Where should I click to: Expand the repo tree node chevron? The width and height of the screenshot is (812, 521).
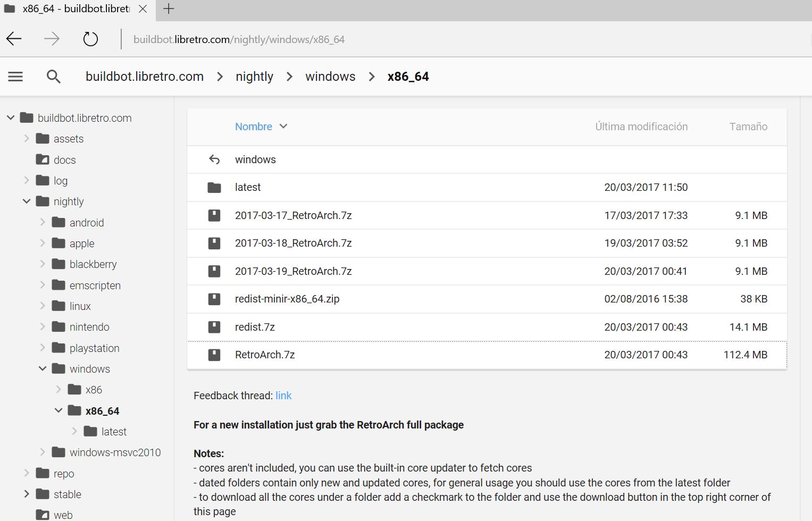(x=27, y=473)
